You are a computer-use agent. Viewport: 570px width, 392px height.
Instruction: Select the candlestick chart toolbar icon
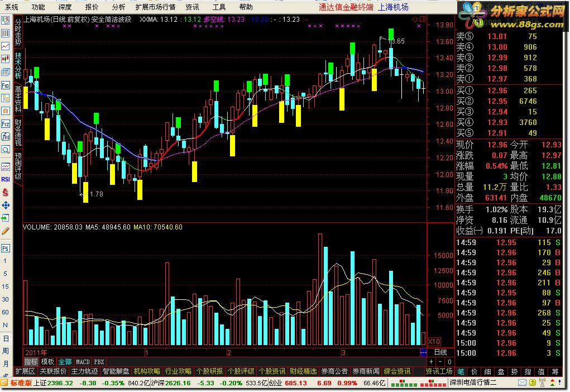click(6, 59)
